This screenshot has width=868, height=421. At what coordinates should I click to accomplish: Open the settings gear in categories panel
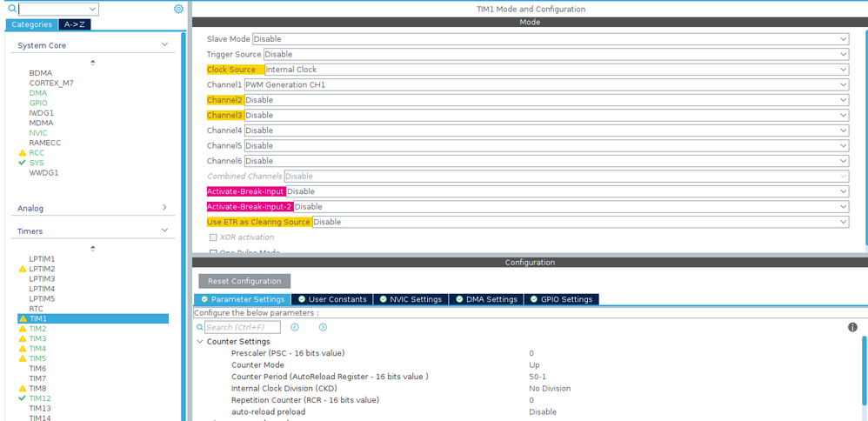coord(178,9)
